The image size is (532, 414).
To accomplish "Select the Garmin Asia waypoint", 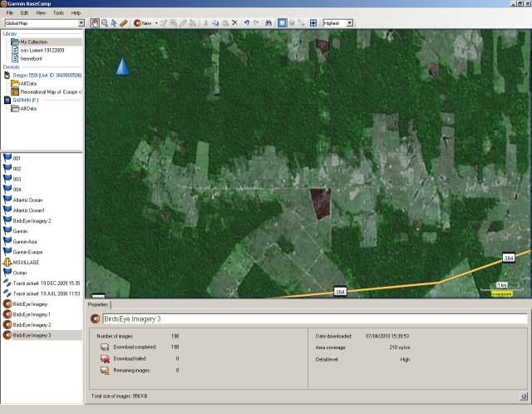I will (x=24, y=242).
